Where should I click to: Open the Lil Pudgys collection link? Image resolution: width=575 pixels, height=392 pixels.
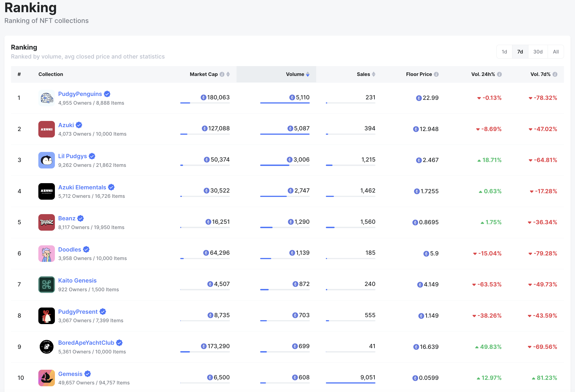73,156
